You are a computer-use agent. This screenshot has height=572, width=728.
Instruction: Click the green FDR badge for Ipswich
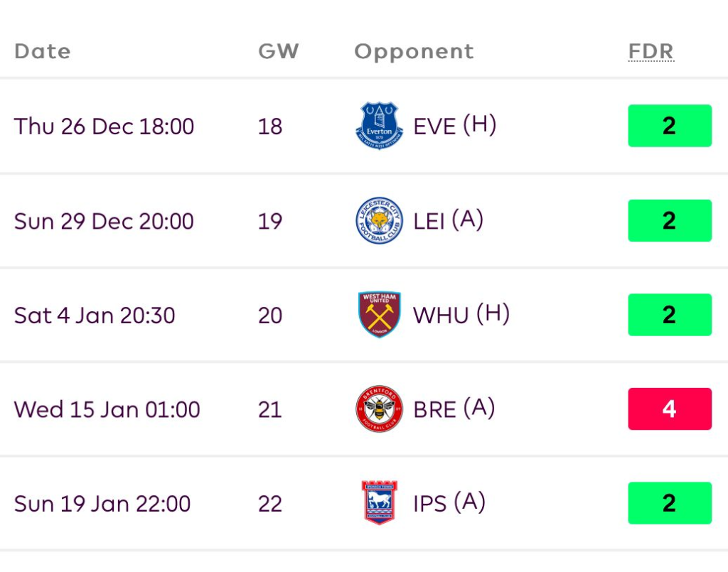point(669,503)
